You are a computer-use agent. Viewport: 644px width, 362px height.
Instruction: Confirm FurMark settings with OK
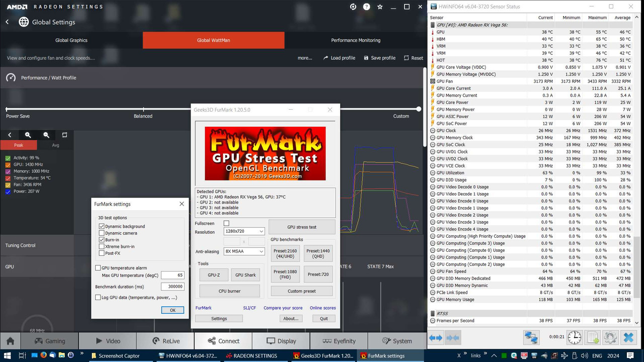coord(173,310)
